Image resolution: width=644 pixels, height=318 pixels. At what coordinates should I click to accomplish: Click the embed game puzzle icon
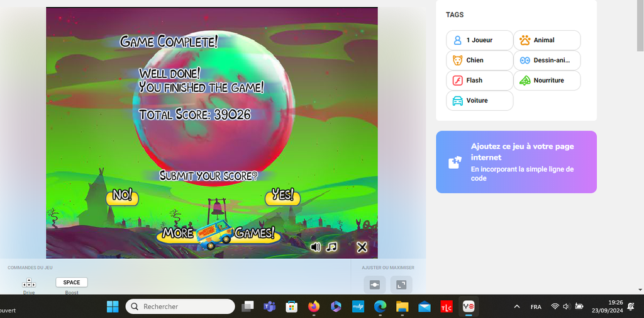(455, 162)
